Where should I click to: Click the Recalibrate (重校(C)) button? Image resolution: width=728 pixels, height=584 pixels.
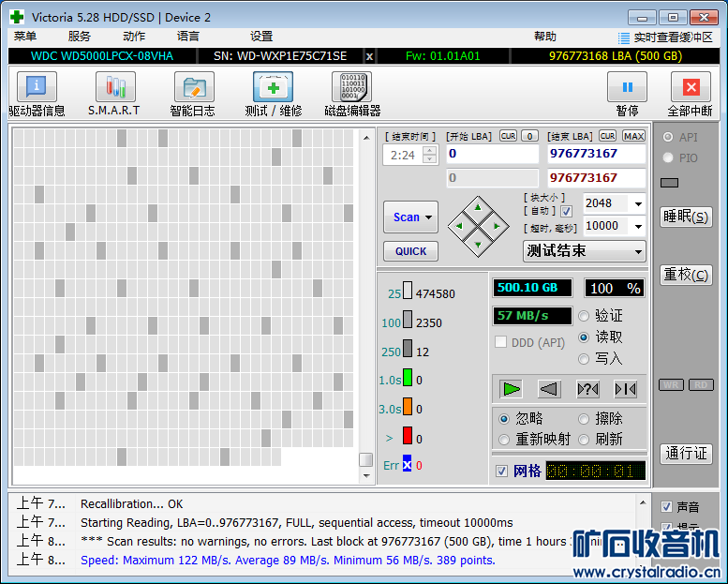point(686,275)
